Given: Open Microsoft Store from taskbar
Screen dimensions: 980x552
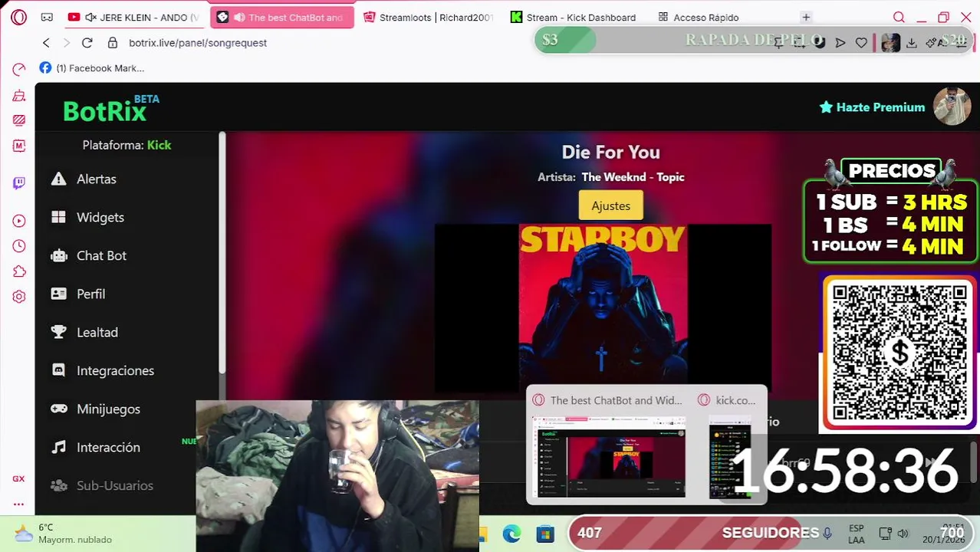Looking at the screenshot, I should tap(545, 534).
